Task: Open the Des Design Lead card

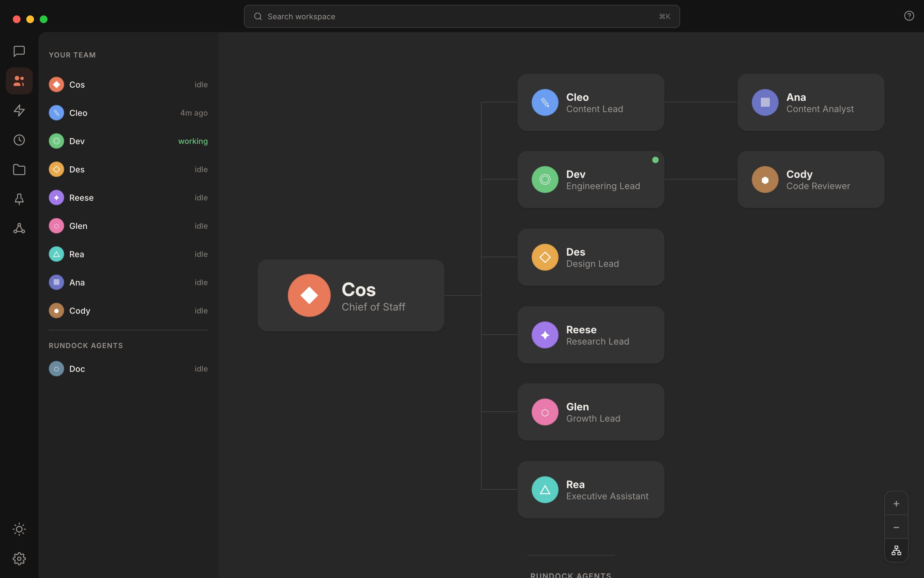Action: pyautogui.click(x=591, y=257)
